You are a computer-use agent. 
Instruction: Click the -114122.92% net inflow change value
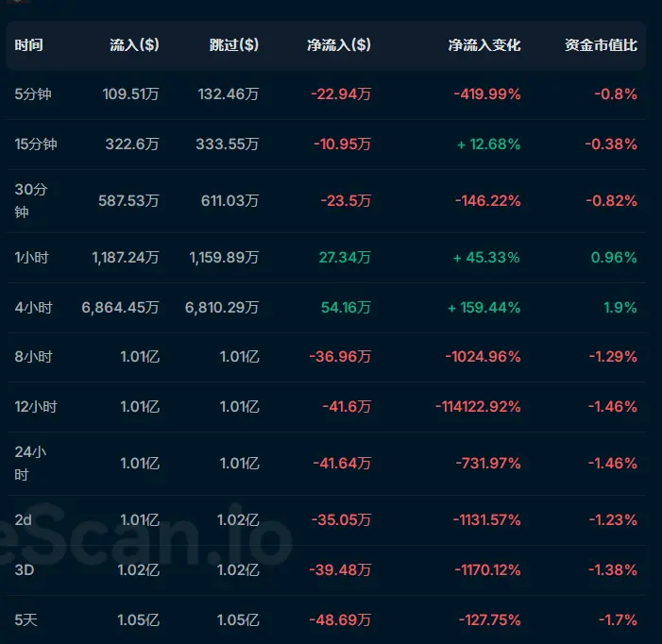[478, 407]
